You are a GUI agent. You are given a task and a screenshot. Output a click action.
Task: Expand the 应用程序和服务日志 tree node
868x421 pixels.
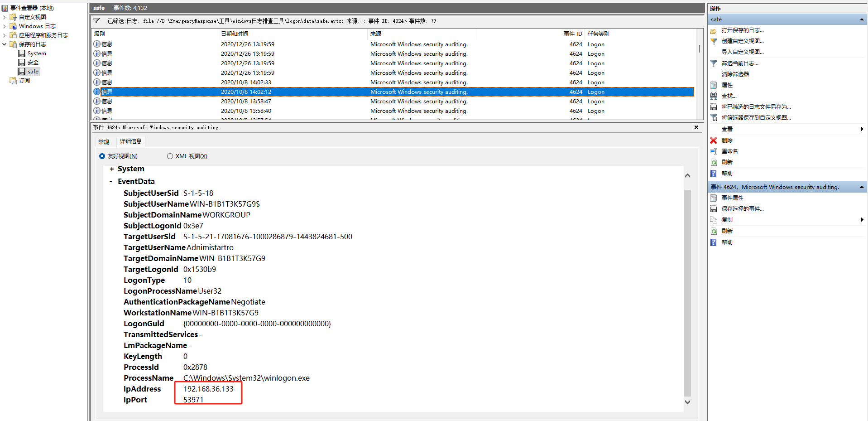(x=5, y=35)
